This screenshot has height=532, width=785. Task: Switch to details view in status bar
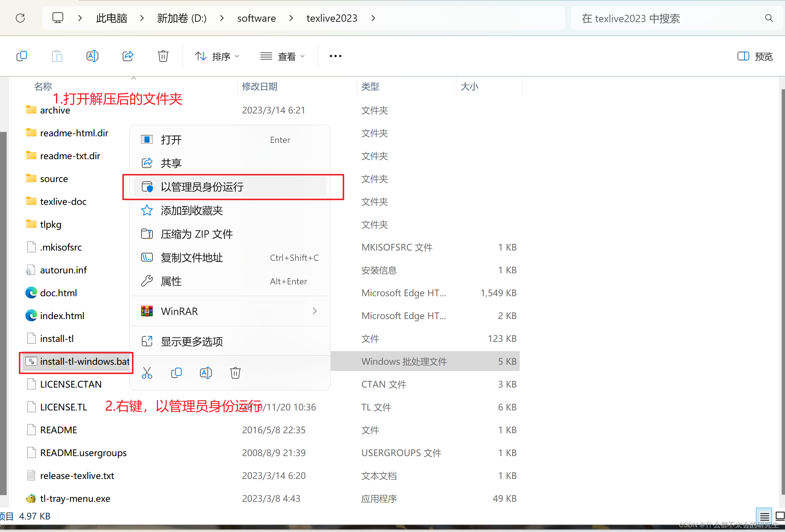pyautogui.click(x=764, y=517)
